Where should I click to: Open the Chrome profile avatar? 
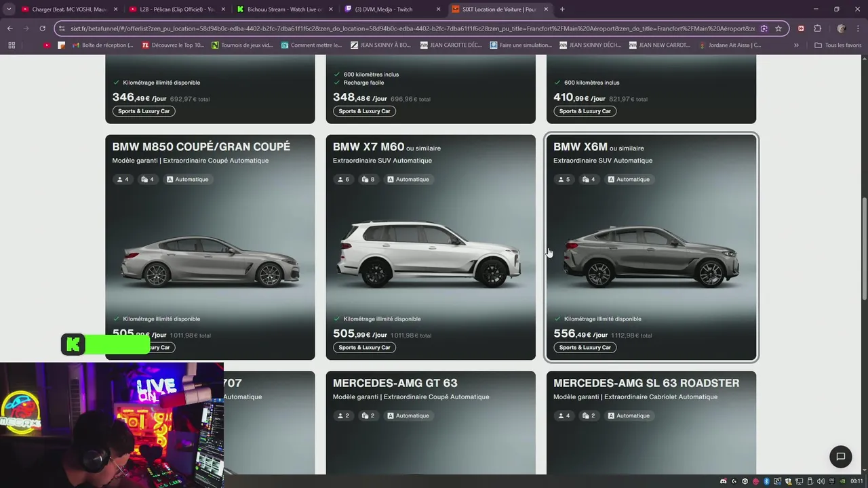842,28
